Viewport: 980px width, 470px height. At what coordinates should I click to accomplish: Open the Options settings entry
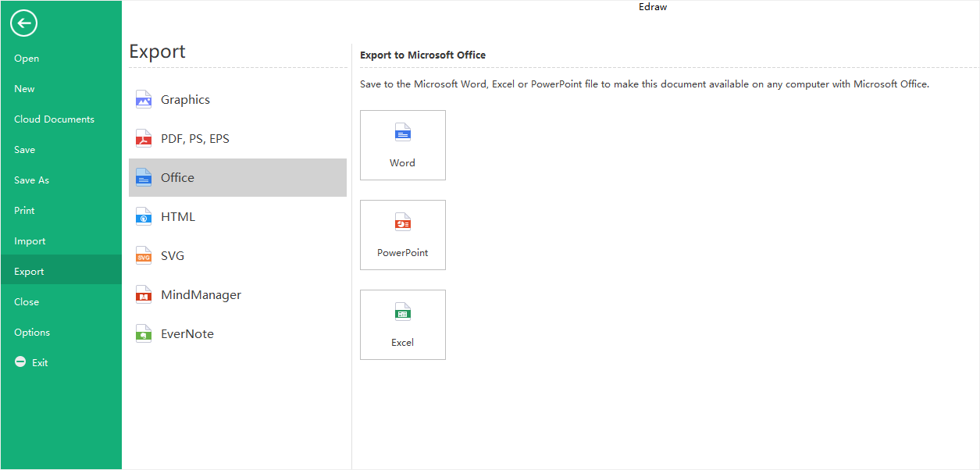(x=32, y=333)
